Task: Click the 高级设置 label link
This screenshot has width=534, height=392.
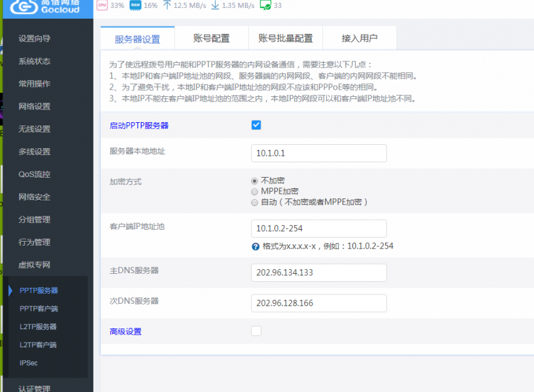Action: click(x=125, y=331)
